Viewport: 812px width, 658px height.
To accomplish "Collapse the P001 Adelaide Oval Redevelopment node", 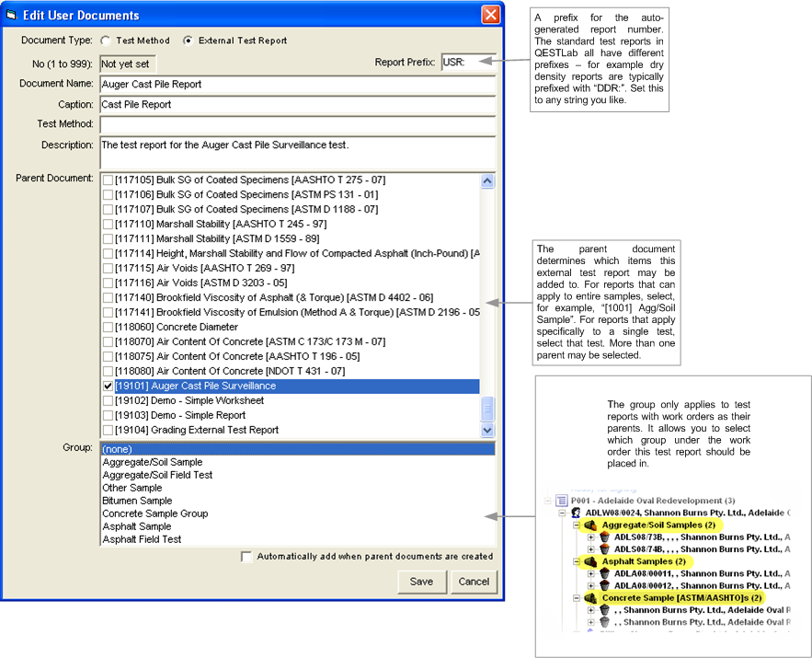I will (x=547, y=500).
